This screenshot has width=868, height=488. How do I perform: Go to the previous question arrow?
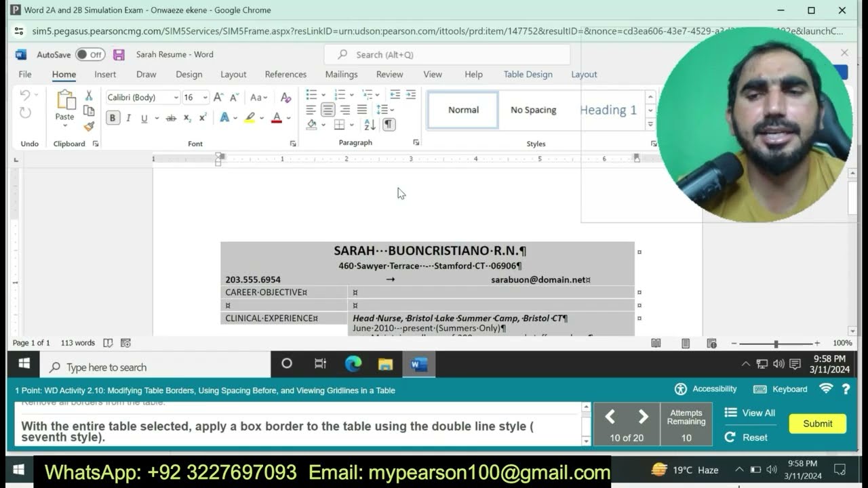[610, 416]
